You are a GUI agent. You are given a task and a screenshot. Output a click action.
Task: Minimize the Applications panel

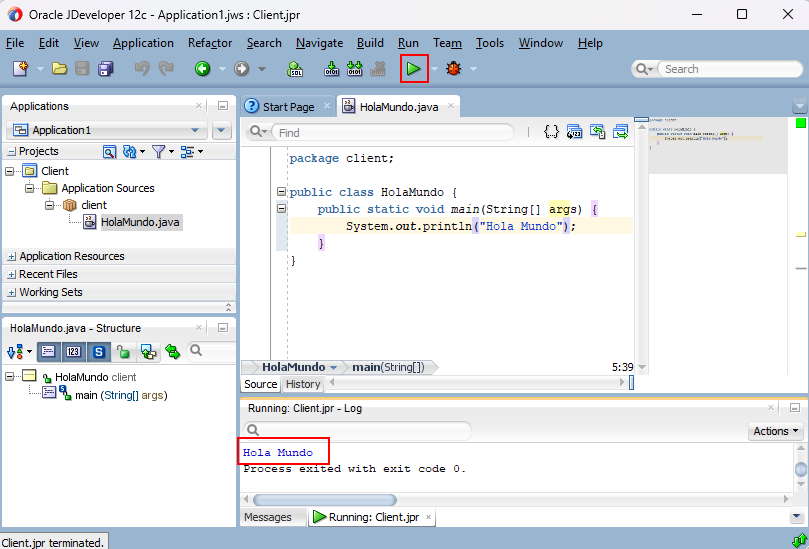coord(223,106)
